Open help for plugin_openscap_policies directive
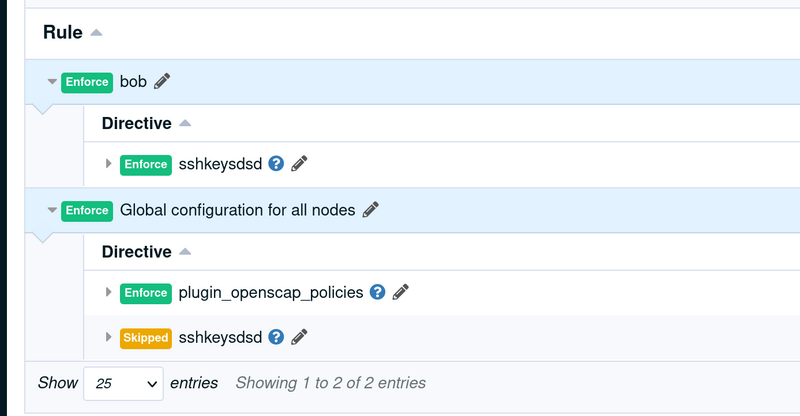The height and width of the screenshot is (416, 800). pos(378,292)
